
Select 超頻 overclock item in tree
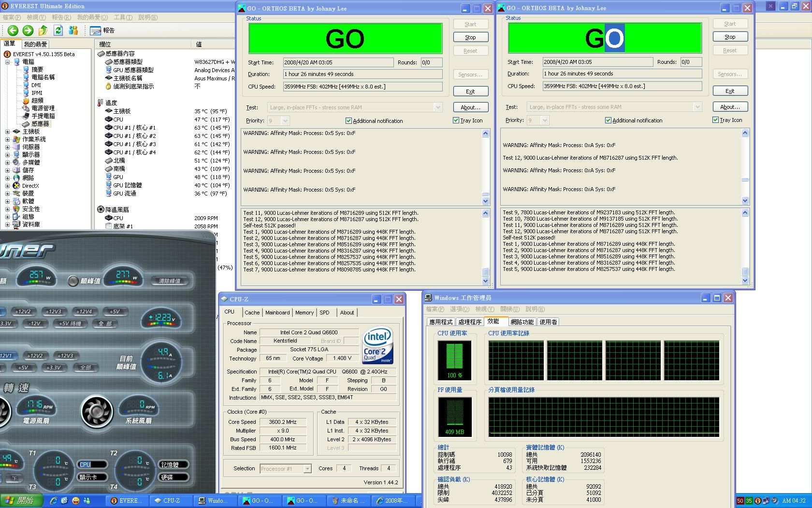(37, 101)
